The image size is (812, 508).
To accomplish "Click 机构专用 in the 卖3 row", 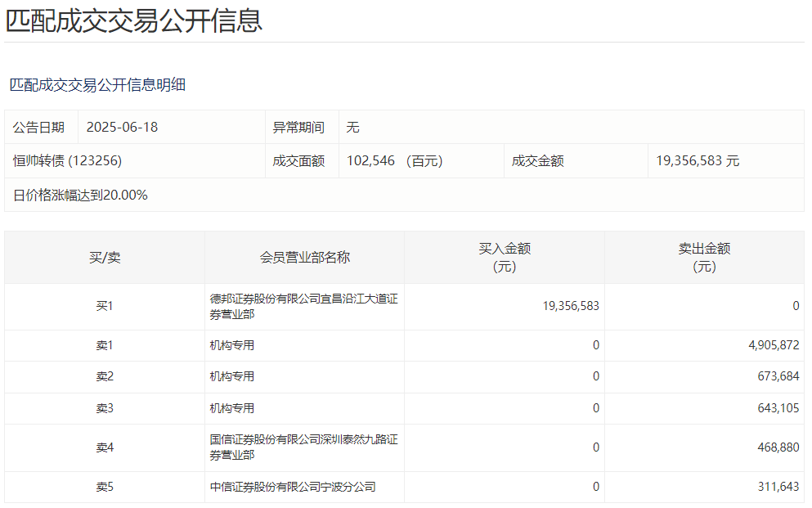I will (231, 408).
